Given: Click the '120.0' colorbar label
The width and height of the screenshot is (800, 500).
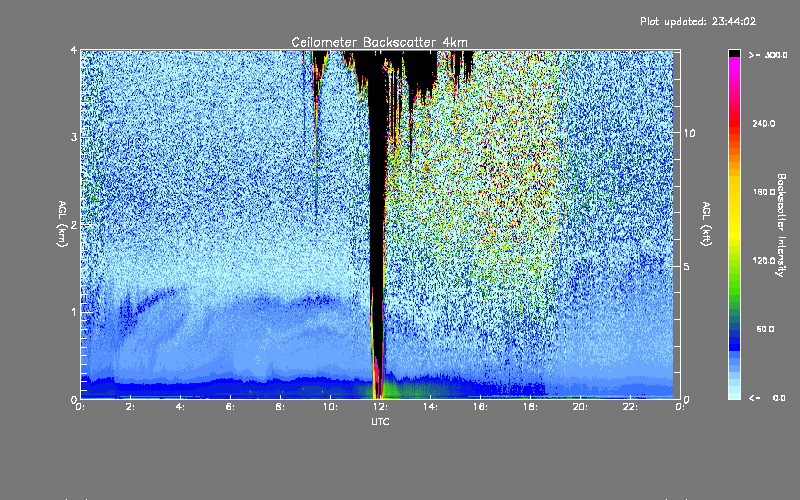Looking at the screenshot, I should [764, 261].
